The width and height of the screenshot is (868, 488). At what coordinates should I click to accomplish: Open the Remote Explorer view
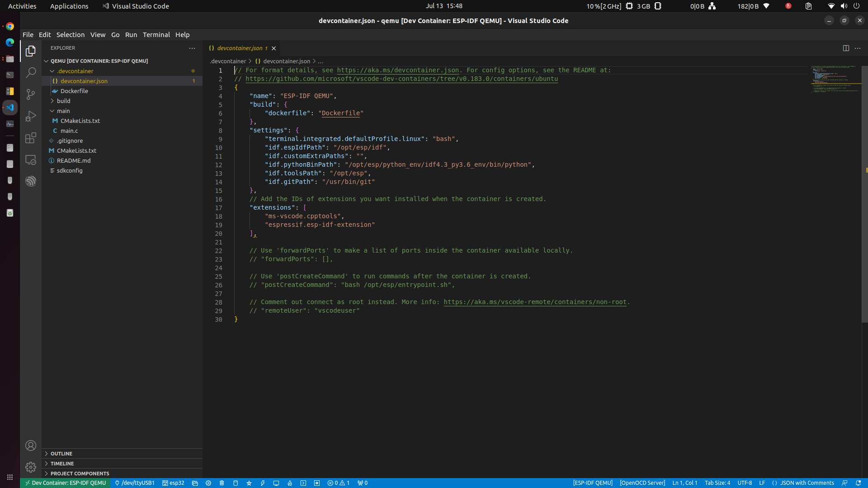30,160
